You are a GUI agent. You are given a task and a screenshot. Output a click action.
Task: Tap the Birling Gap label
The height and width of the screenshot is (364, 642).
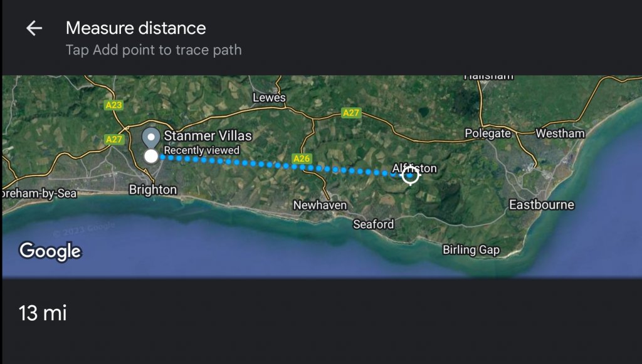pyautogui.click(x=471, y=249)
